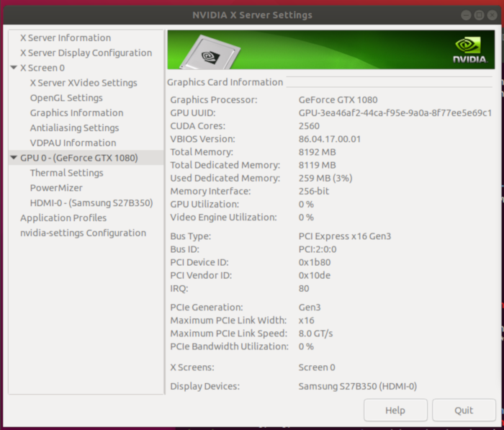The height and width of the screenshot is (430, 504).
Task: Click the NVIDIA logo in the banner
Action: 469,50
